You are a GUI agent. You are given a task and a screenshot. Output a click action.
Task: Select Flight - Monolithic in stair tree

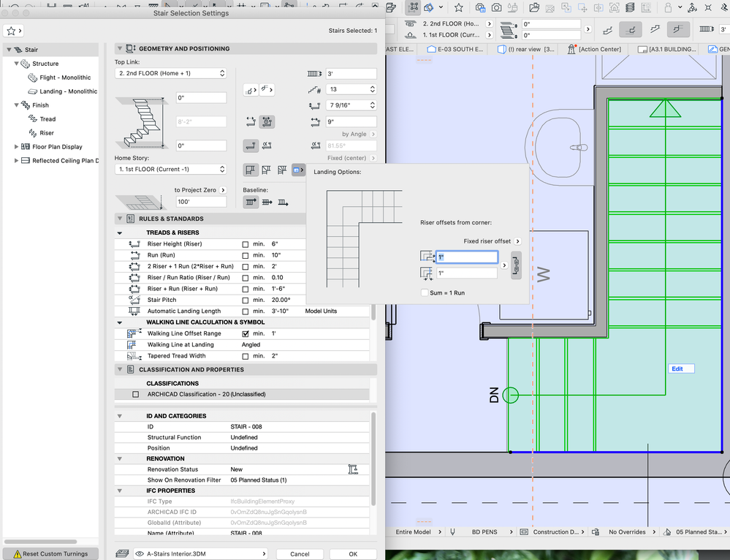coord(66,77)
